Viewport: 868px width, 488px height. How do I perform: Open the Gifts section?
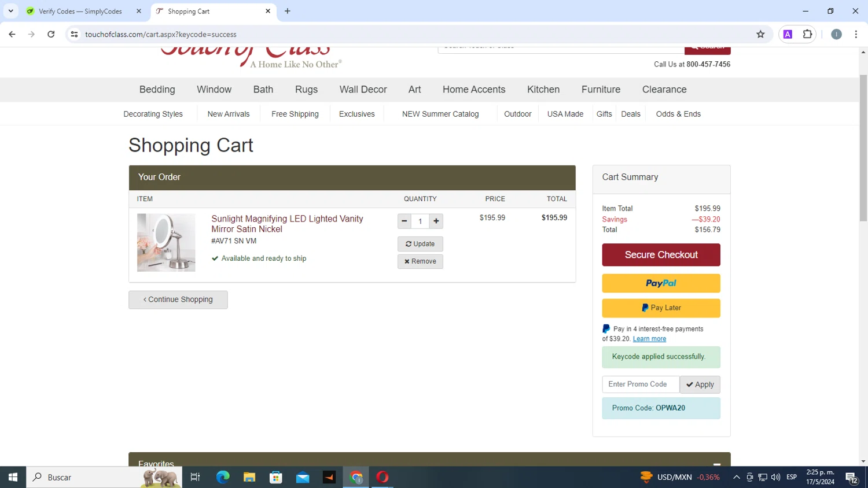[604, 114]
